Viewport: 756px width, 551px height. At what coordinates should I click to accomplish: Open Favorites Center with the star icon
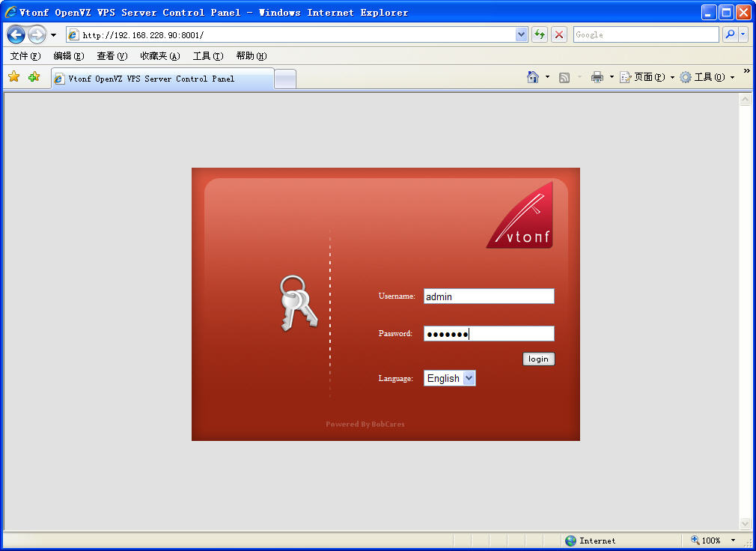14,76
